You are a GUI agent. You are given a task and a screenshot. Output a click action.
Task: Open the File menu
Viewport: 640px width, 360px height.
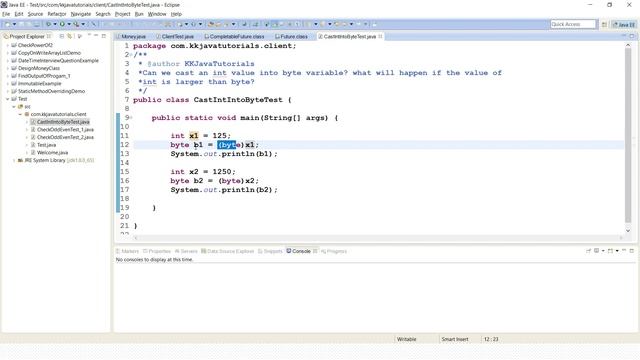click(6, 14)
